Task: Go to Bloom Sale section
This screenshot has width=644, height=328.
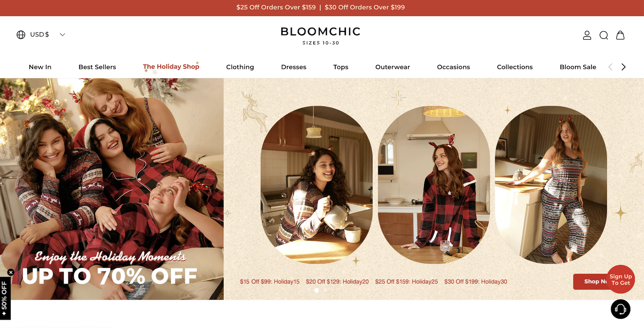Action: pyautogui.click(x=578, y=67)
